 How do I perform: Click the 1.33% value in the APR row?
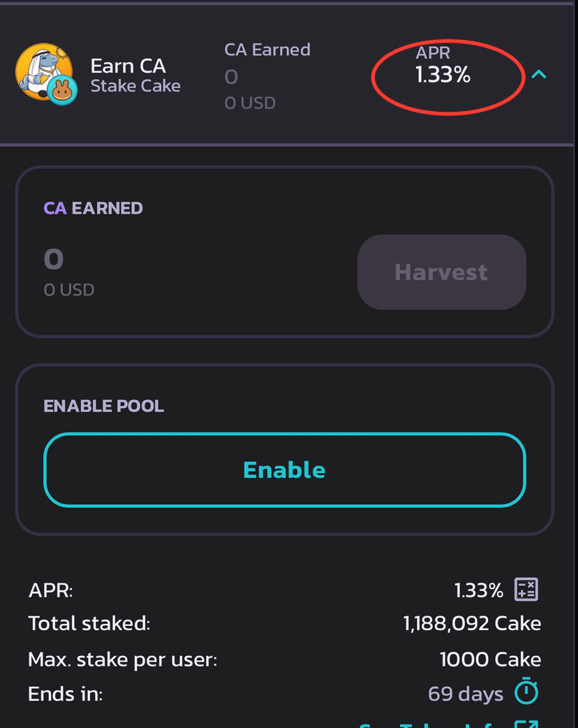pos(479,590)
